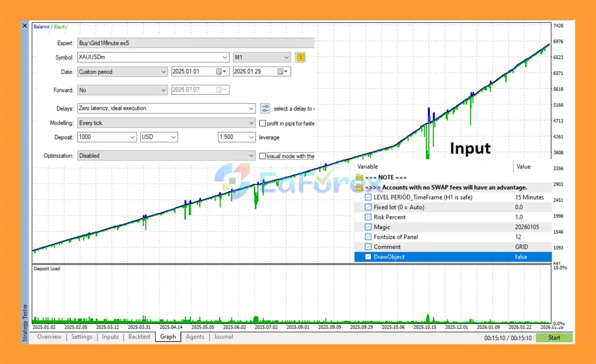Close the Strategy Tester panel with the X icon

coord(25,26)
